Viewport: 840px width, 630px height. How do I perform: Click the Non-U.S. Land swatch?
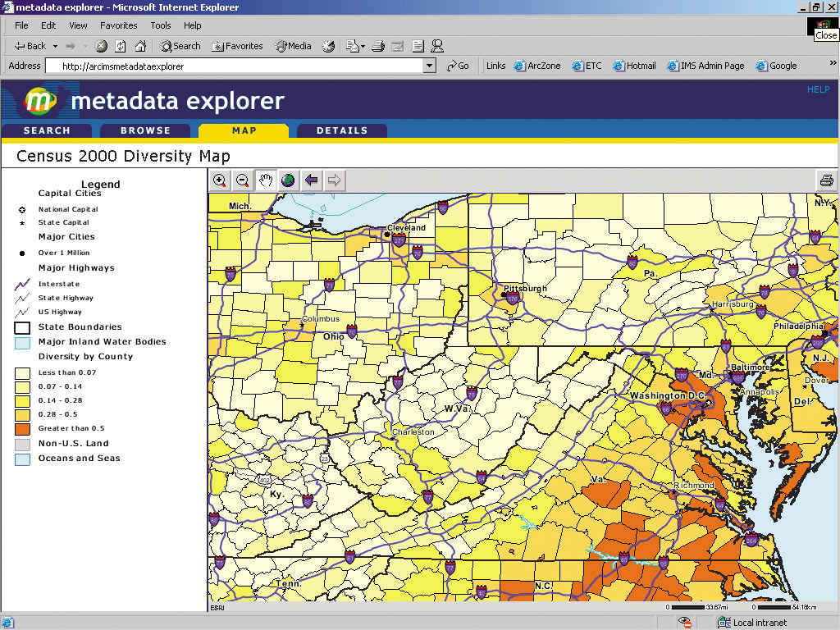point(22,444)
